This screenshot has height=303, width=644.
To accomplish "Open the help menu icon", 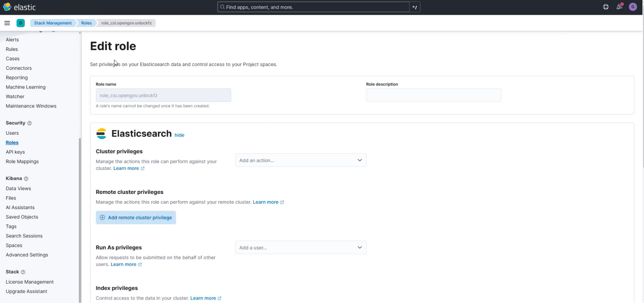I will (606, 7).
